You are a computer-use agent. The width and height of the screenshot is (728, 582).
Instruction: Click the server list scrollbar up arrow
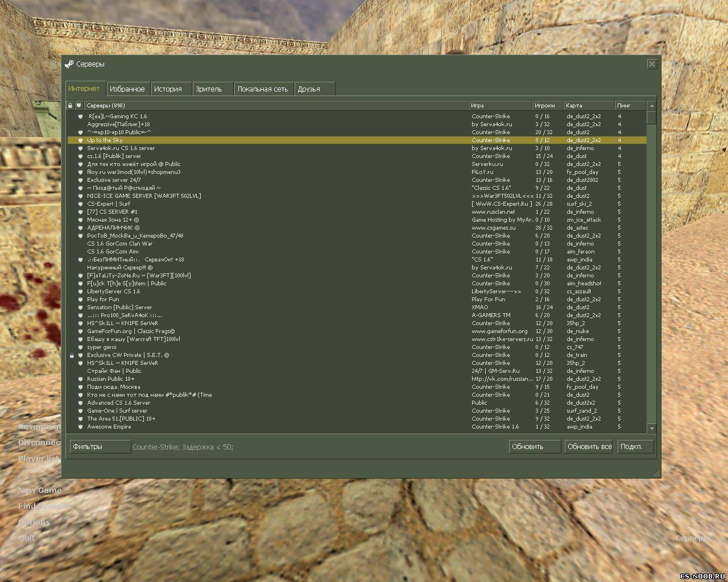[652, 106]
